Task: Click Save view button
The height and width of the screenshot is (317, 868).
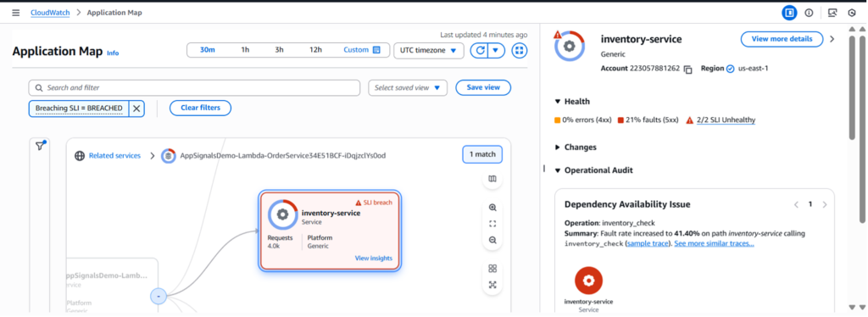Action: click(483, 87)
